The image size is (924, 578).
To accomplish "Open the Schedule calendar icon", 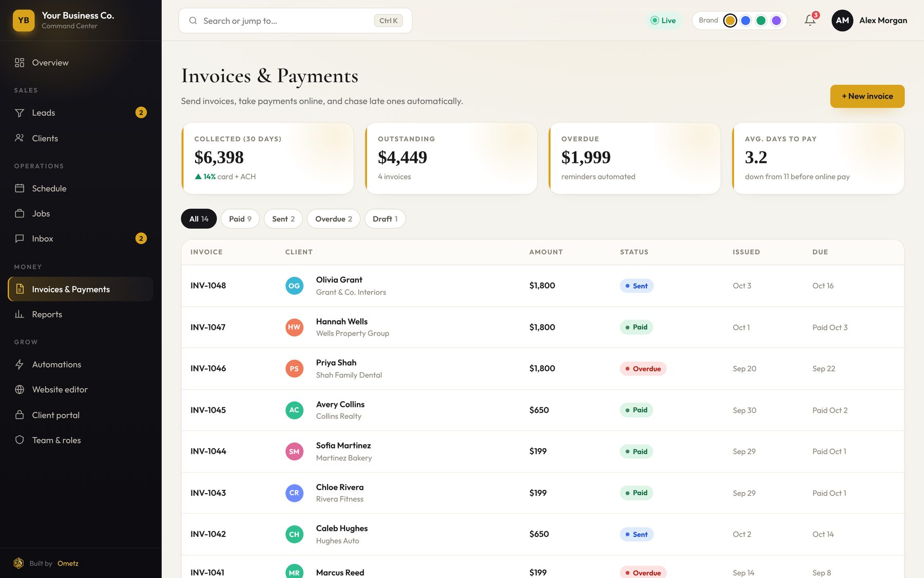I will pos(20,188).
